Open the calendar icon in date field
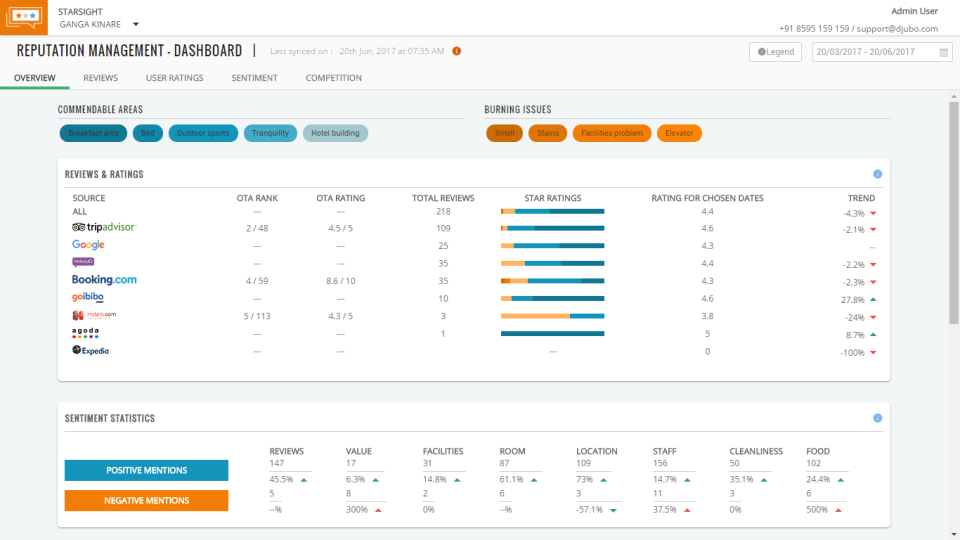The height and width of the screenshot is (540, 960). 943,52
